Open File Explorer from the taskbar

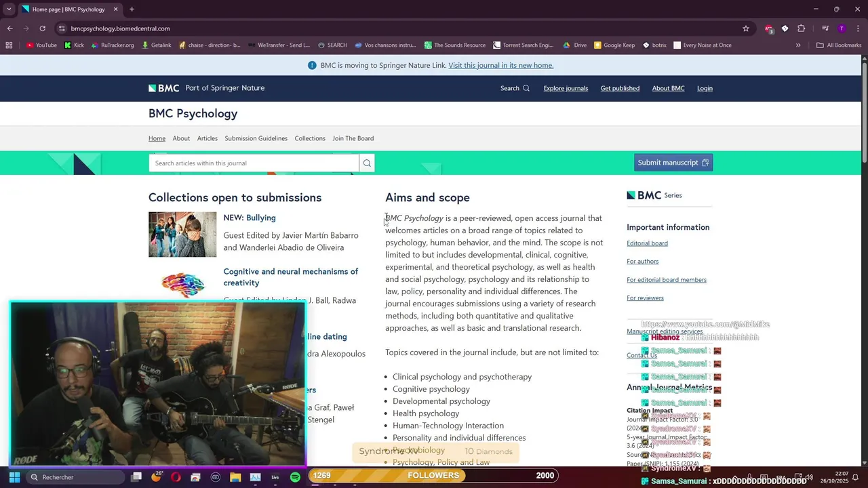point(235,477)
